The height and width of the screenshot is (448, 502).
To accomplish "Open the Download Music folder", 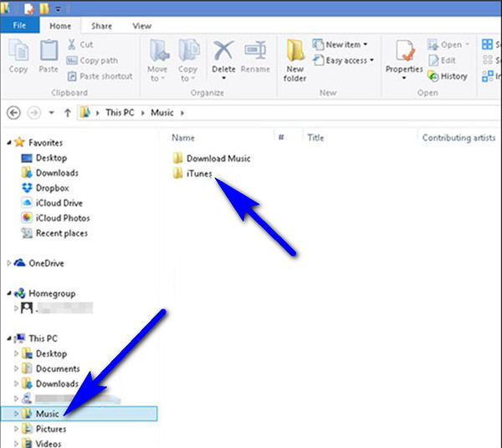I will (212, 158).
